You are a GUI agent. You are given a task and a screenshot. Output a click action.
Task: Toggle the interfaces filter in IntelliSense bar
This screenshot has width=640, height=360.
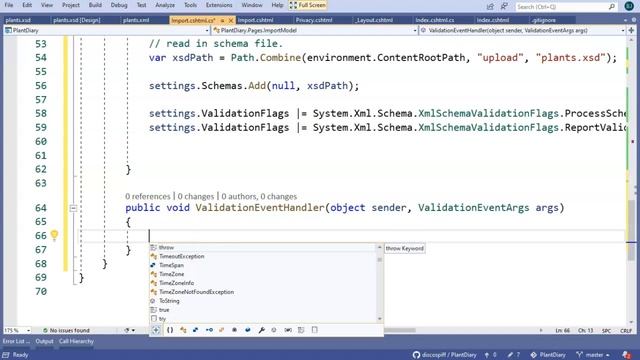[209, 330]
